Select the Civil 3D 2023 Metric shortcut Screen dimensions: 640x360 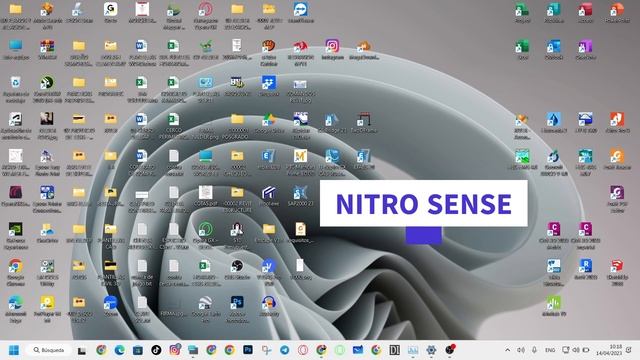[553, 229]
